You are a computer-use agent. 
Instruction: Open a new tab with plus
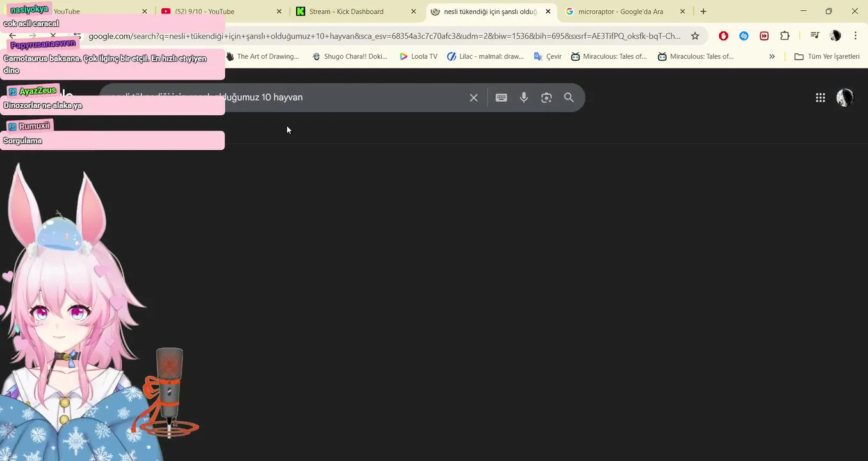(703, 11)
